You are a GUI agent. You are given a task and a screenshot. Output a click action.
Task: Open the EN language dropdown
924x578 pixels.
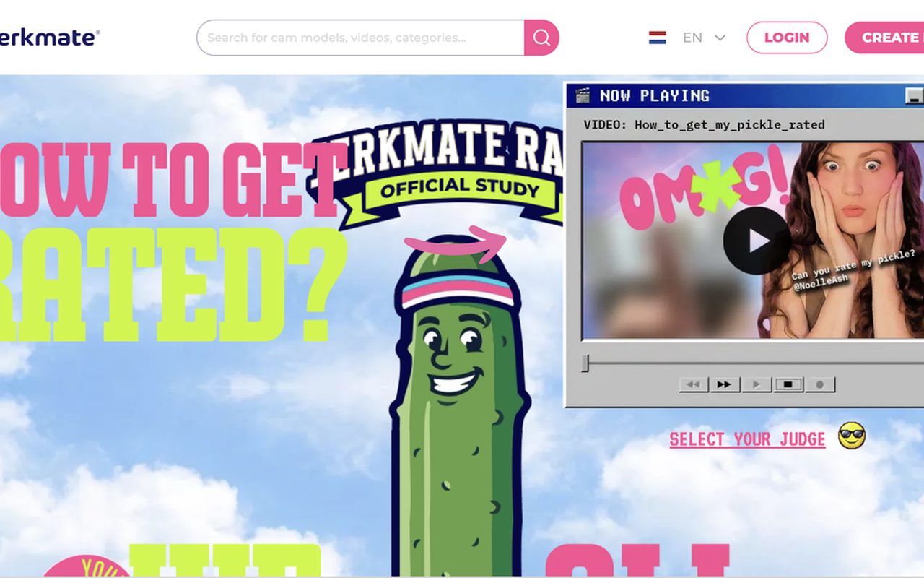coord(704,38)
